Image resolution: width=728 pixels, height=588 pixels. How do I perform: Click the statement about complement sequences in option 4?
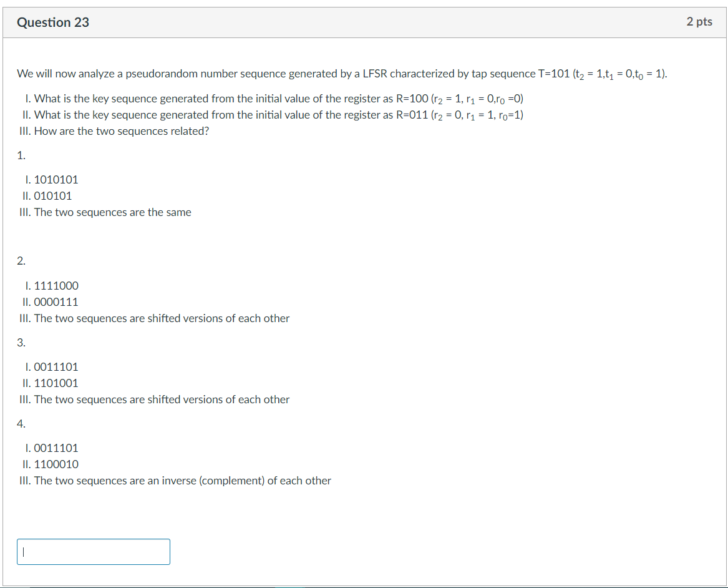[x=174, y=480]
